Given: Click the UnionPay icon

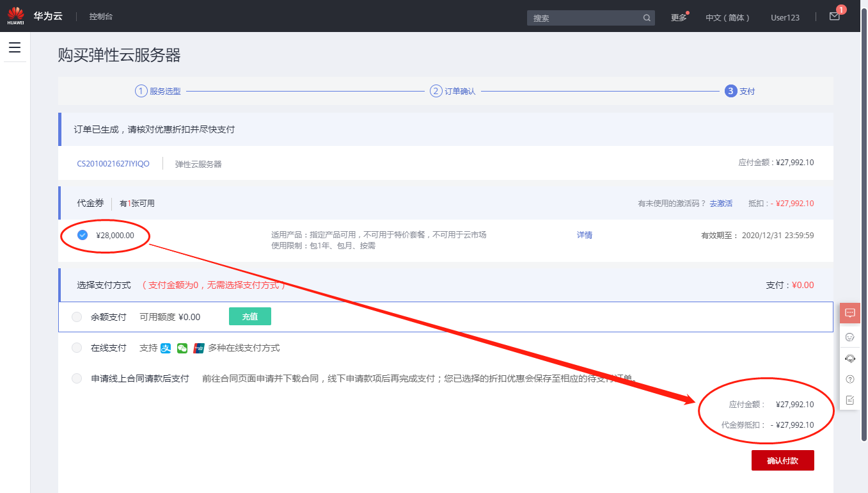Looking at the screenshot, I should click(x=199, y=348).
